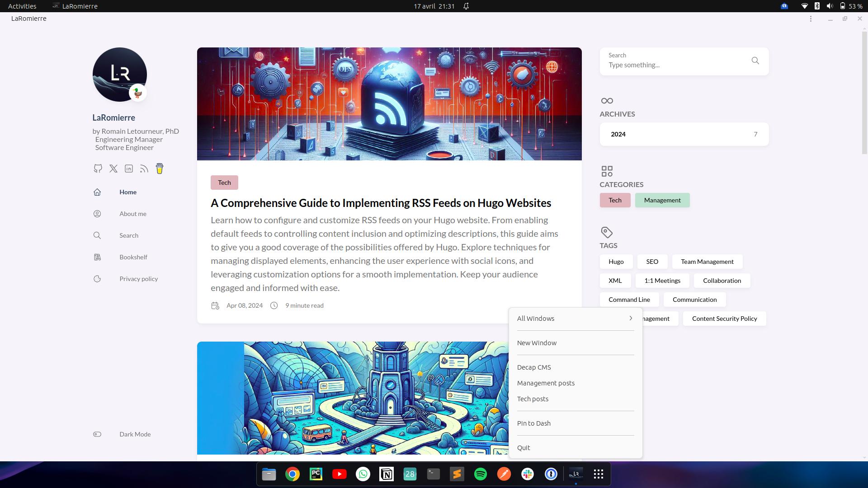Go to the About me page

pos(133,214)
